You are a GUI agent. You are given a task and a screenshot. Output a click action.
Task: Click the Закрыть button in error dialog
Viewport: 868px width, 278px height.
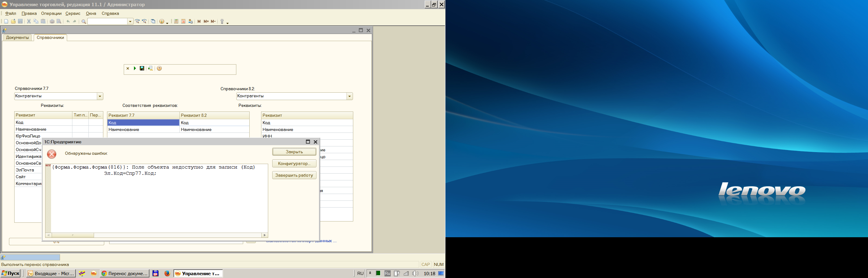pos(294,152)
